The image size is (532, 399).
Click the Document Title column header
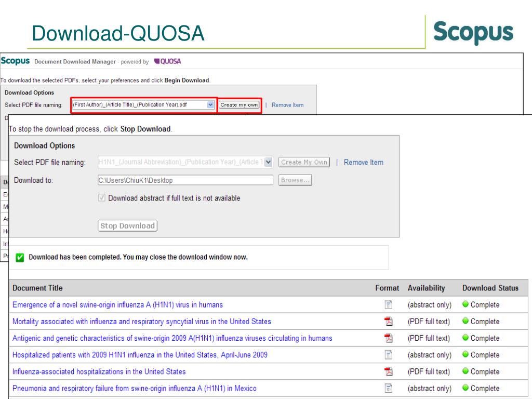coord(37,288)
